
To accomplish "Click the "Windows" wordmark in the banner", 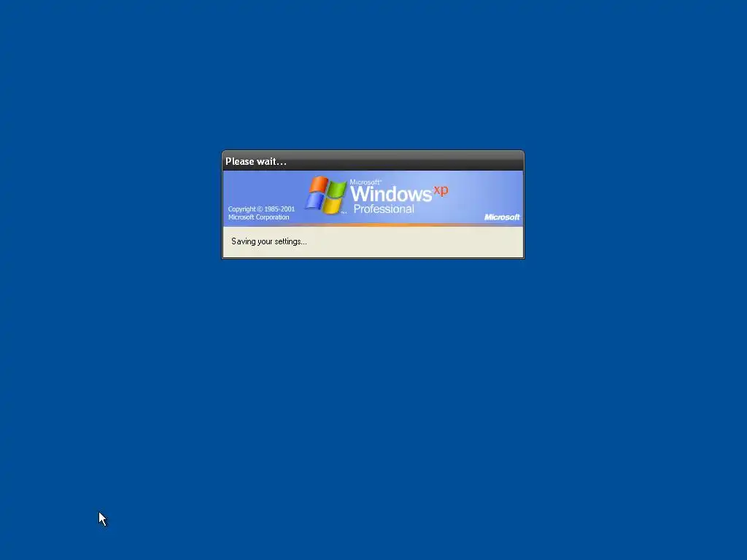I will point(391,194).
